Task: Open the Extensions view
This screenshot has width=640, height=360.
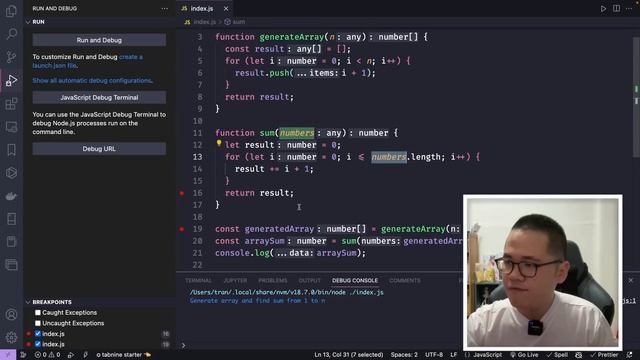Action: 11,104
